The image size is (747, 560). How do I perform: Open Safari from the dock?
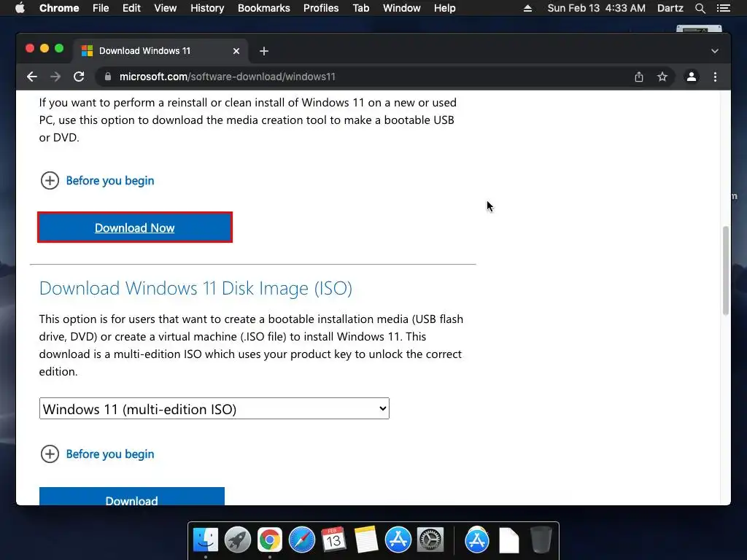[302, 540]
